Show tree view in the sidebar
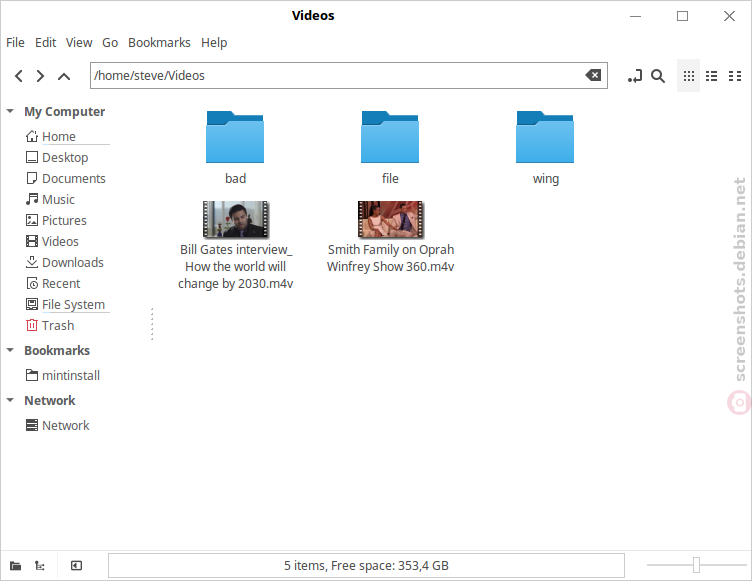This screenshot has width=752, height=581. [40, 566]
